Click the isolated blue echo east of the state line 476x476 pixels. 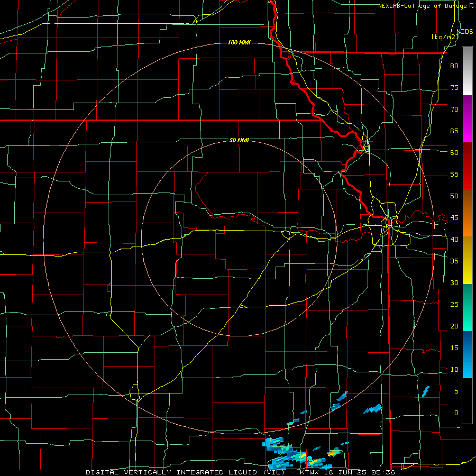426,391
